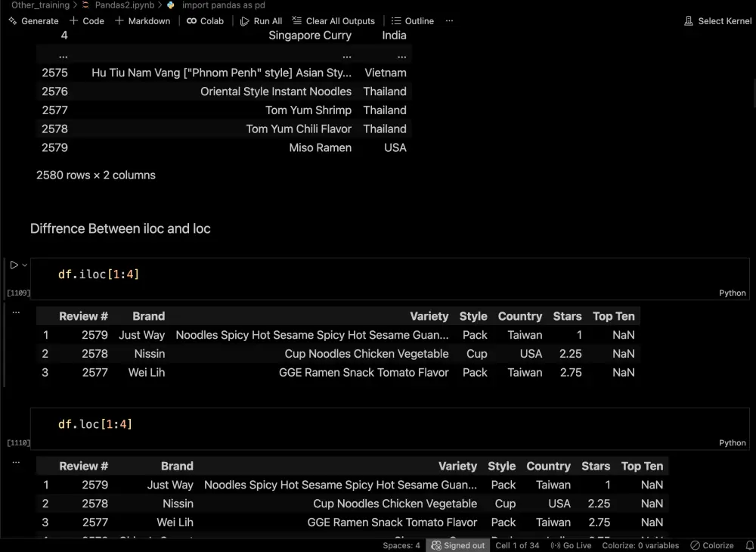Viewport: 756px width, 552px height.
Task: Open the toolbar more actions ellipsis
Action: pos(449,20)
